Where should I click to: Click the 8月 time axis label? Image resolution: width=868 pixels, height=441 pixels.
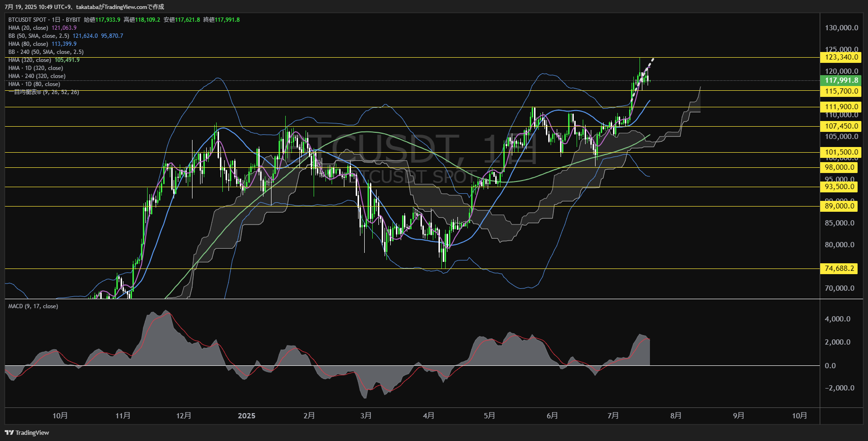tap(675, 415)
